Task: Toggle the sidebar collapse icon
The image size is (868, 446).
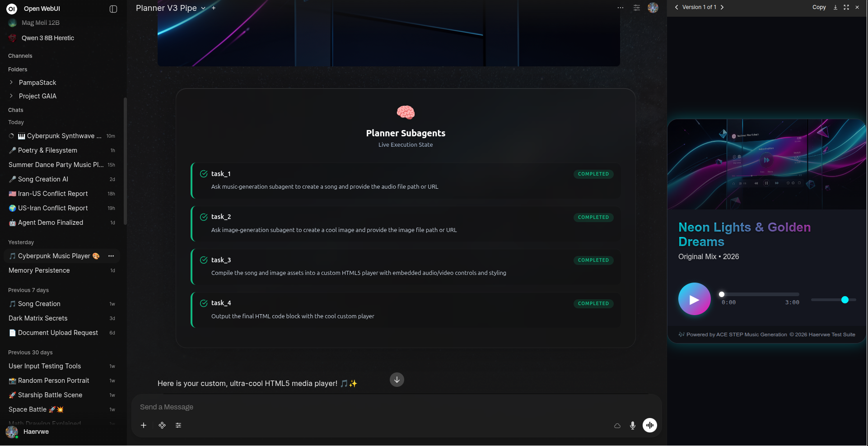Action: tap(113, 9)
